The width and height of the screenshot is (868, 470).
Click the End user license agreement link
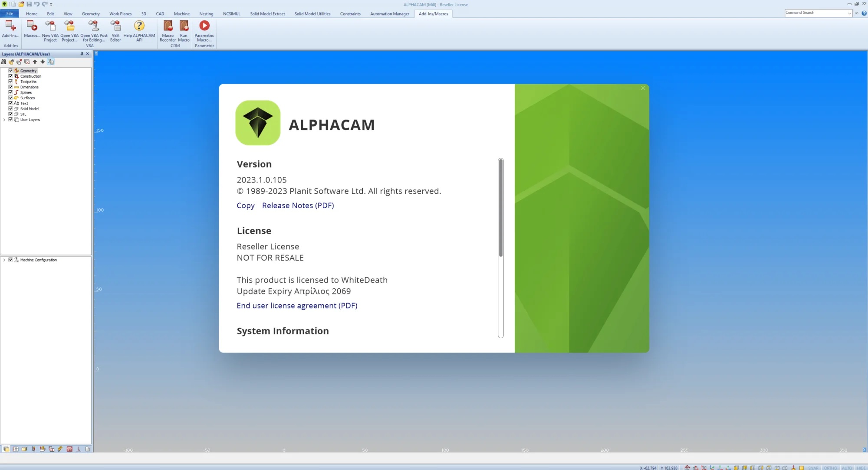coord(297,305)
